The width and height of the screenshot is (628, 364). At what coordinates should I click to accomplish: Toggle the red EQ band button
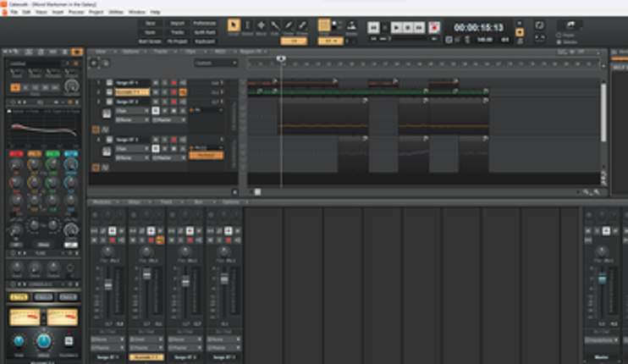click(16, 154)
